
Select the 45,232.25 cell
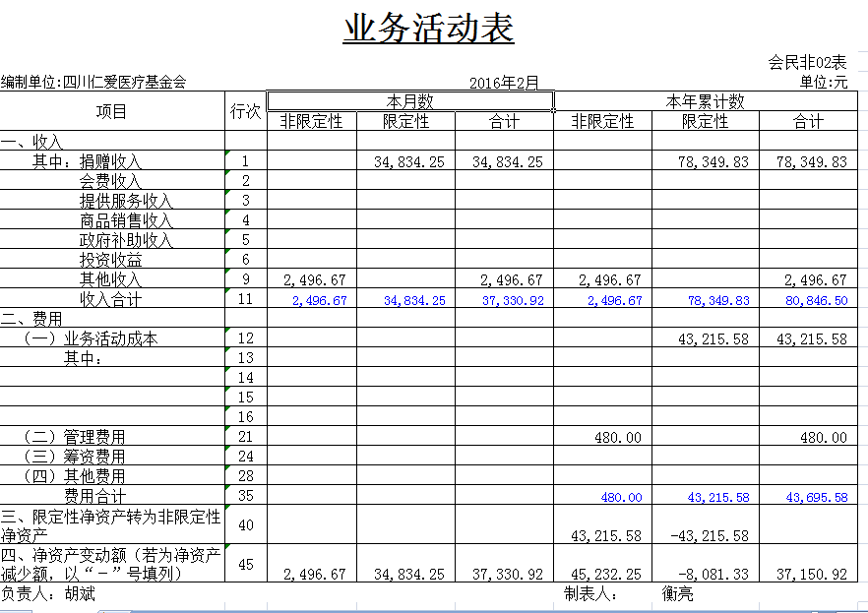(606, 574)
